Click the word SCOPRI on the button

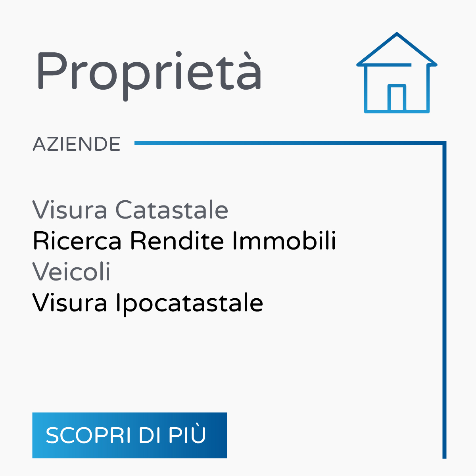coord(88,436)
